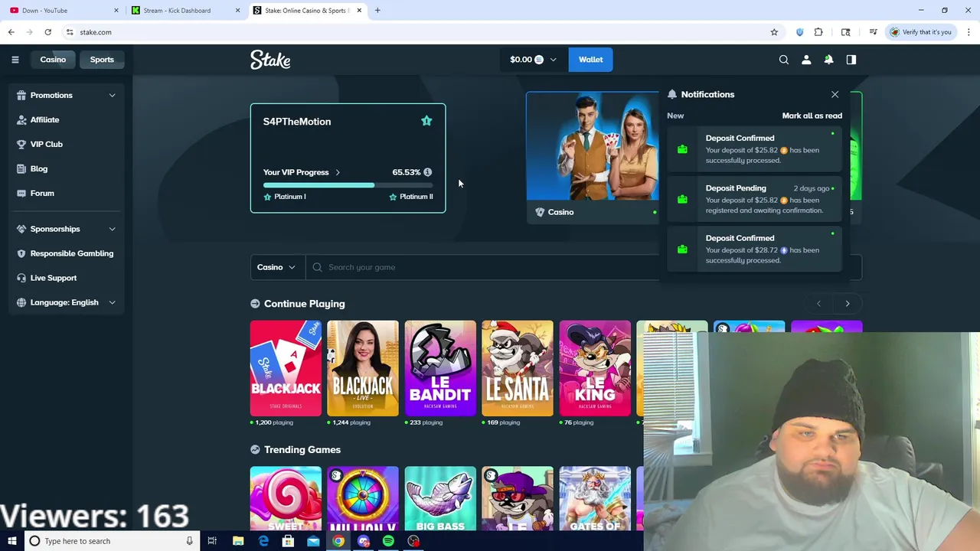
Task: Open the Casino promo banner card
Action: click(592, 158)
